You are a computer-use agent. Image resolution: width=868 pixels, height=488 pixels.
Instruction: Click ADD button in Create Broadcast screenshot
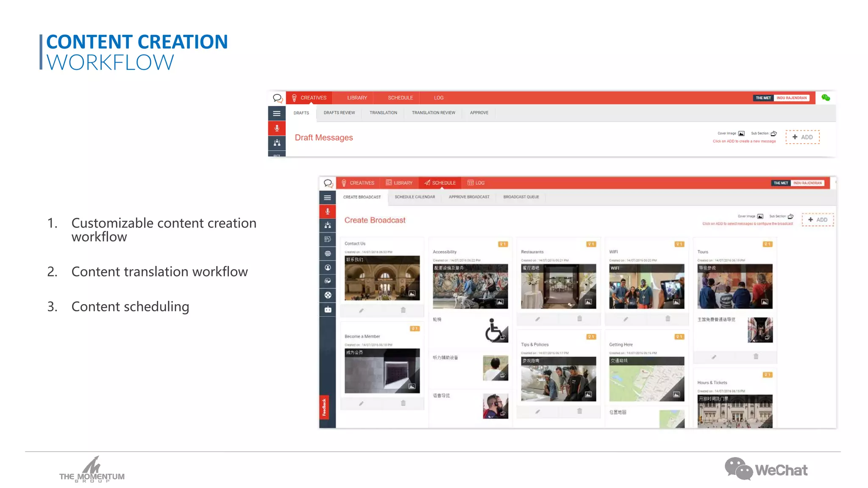coord(818,220)
